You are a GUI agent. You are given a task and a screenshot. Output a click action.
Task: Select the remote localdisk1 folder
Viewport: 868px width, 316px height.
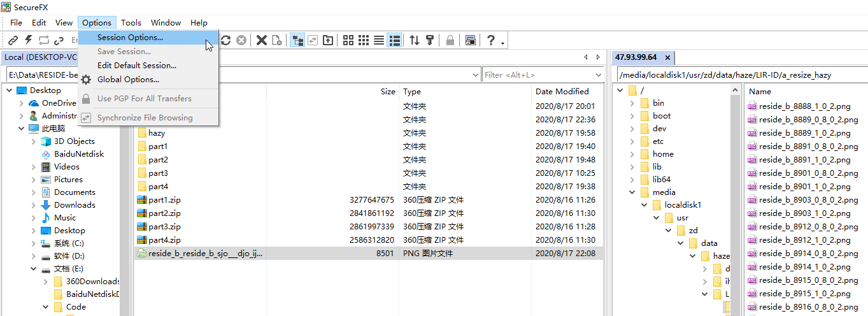(683, 205)
